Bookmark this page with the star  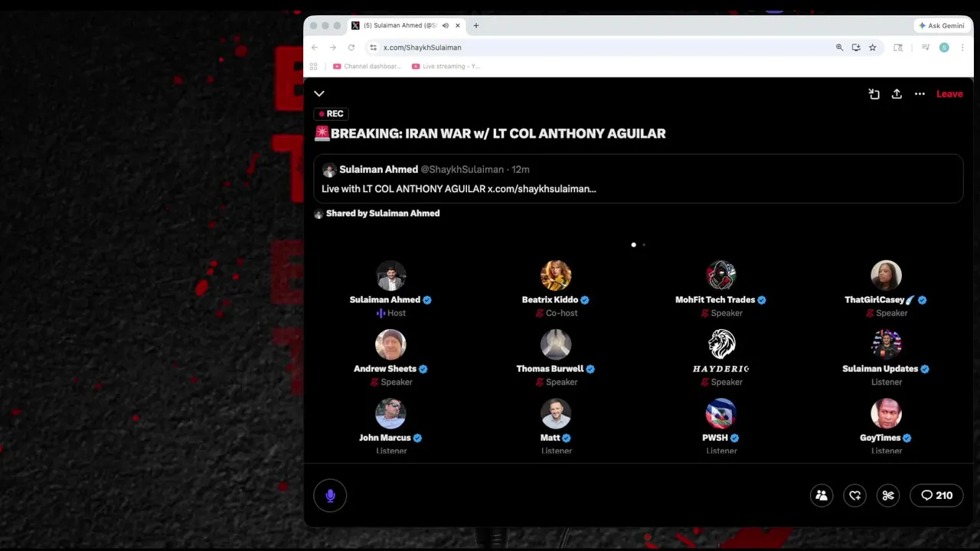click(x=872, y=47)
